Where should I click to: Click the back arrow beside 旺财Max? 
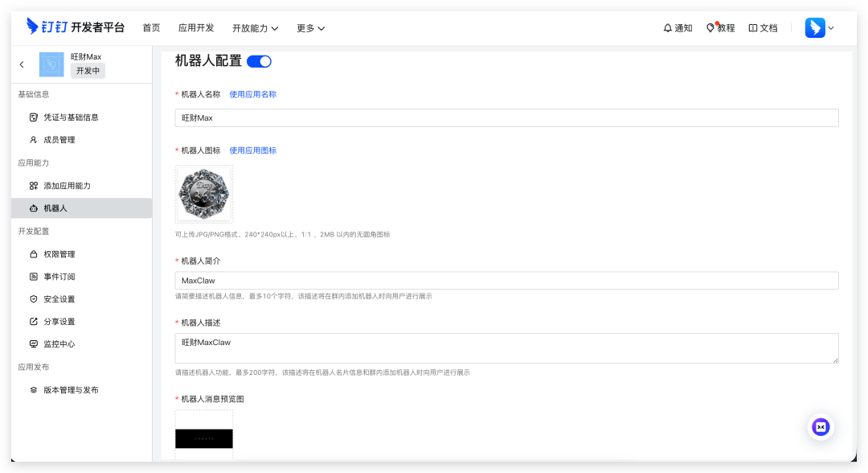click(x=22, y=64)
